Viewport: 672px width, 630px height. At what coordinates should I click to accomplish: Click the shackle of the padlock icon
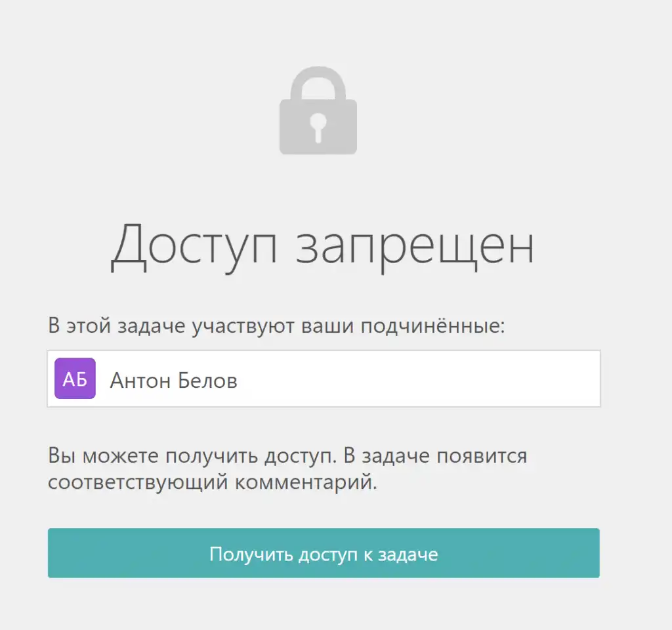(x=318, y=83)
